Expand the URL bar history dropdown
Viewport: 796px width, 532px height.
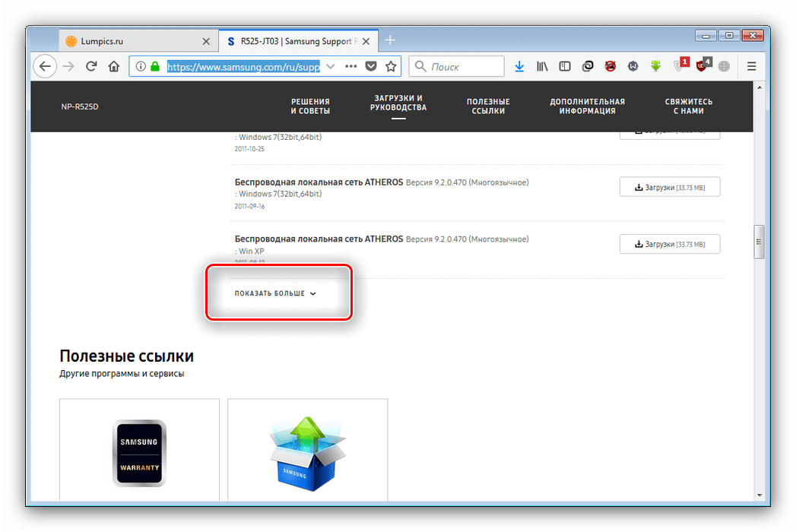pyautogui.click(x=330, y=67)
